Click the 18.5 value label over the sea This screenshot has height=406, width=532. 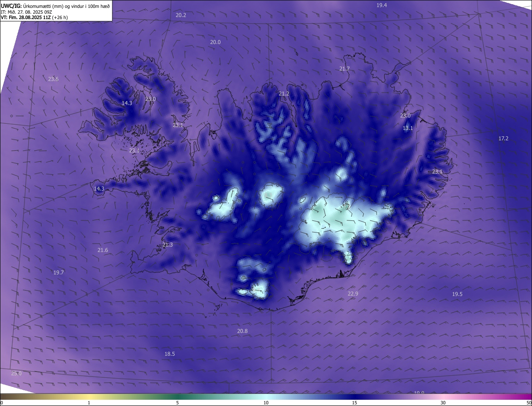(x=170, y=354)
